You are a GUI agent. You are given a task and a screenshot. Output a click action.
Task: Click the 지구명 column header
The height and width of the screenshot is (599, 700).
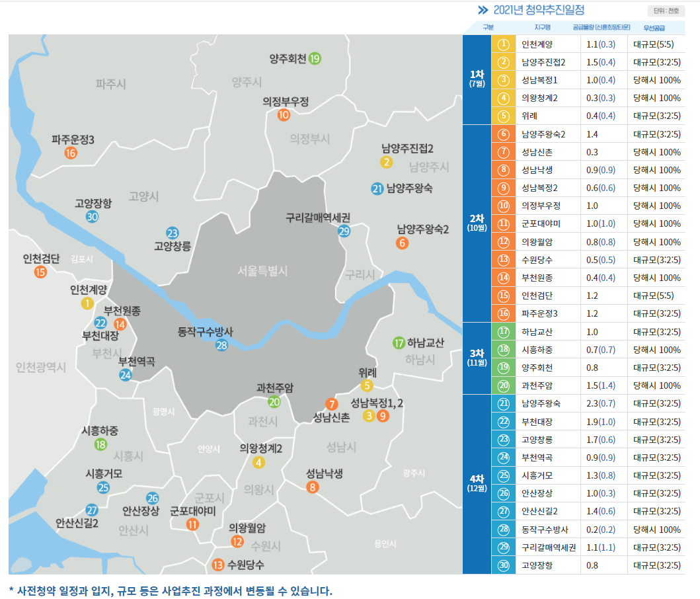[543, 27]
